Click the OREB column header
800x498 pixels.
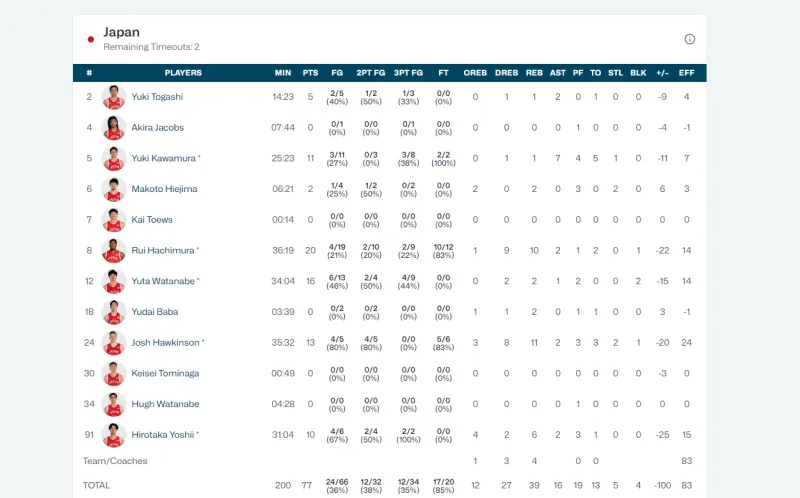[475, 73]
